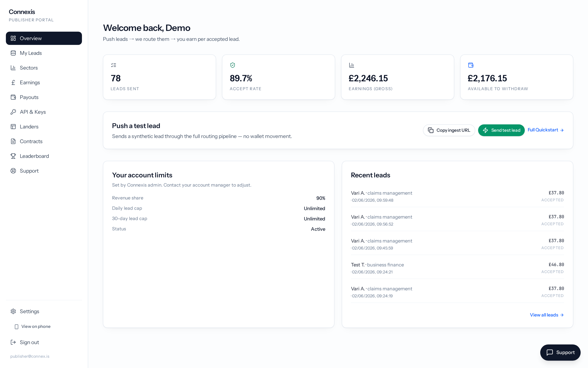Open the Leaderboard

44,156
